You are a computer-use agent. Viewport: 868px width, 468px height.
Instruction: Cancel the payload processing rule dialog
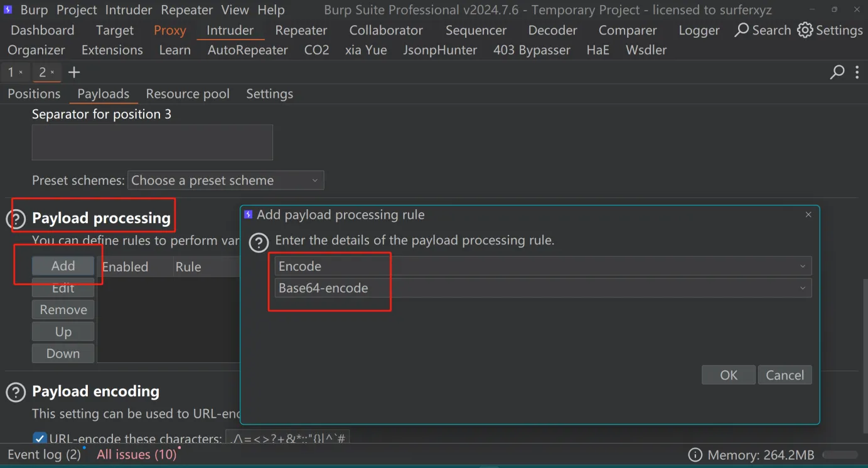pos(785,375)
